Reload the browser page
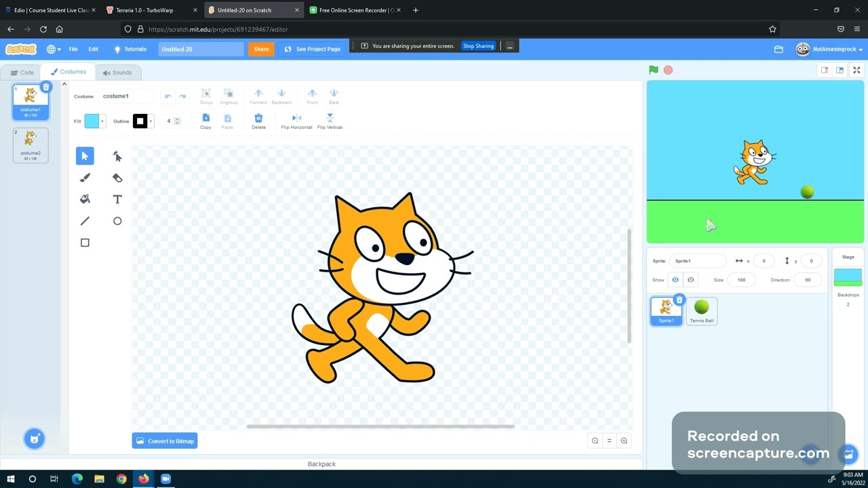Screen dimensions: 868x488 tap(43, 29)
